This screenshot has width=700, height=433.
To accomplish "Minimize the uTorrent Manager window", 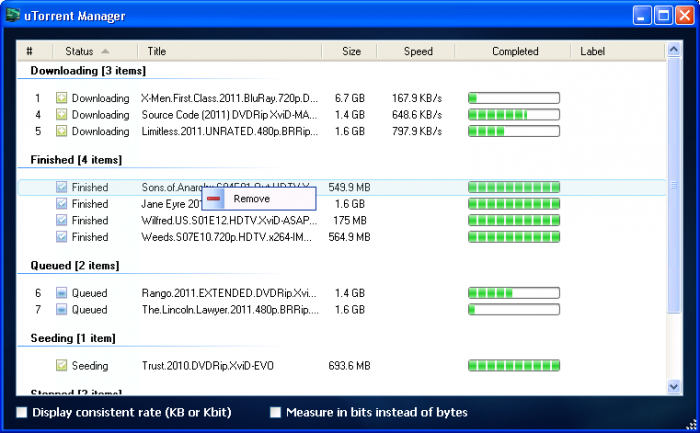I will point(642,16).
